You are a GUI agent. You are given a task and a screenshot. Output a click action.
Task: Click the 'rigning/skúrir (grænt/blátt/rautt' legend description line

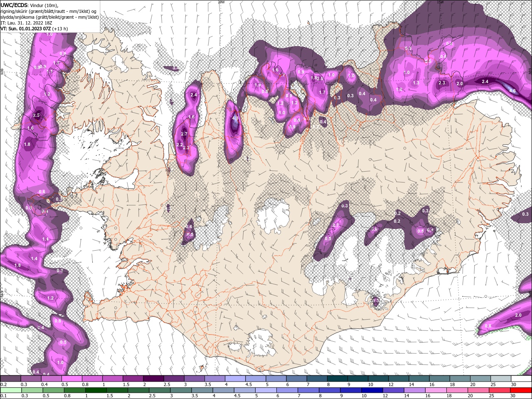[49, 11]
